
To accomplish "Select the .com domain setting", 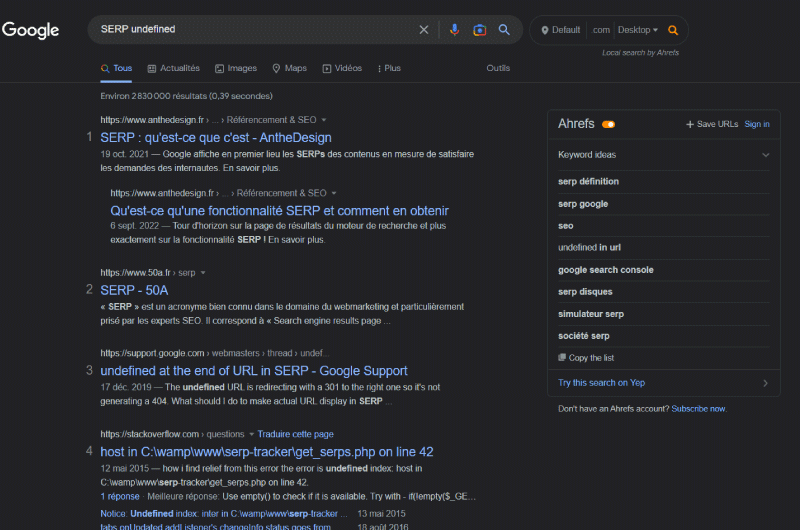I will [601, 30].
